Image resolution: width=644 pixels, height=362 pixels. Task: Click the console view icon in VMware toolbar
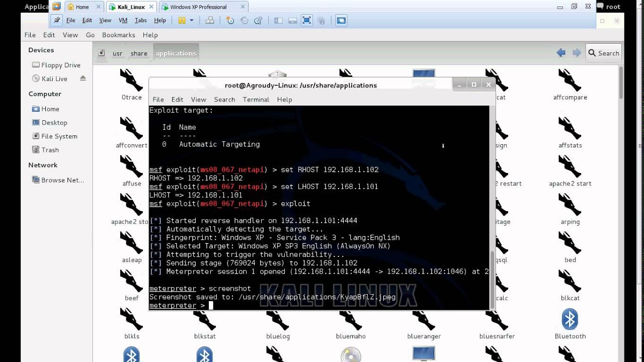pos(341,20)
